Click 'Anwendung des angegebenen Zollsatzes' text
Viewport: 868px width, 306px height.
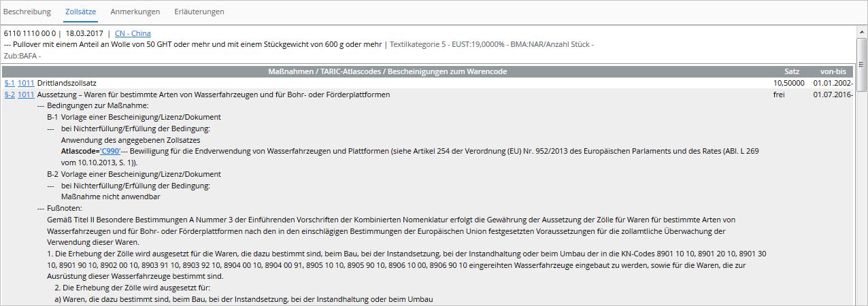point(131,140)
